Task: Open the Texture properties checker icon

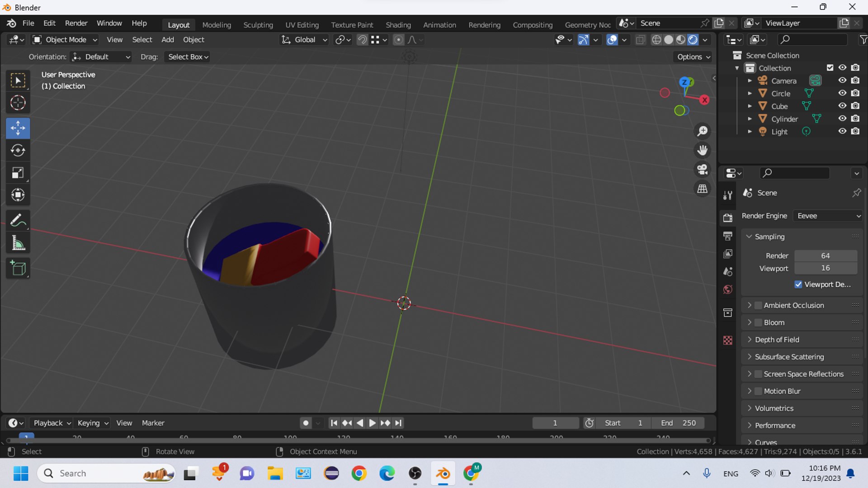Action: 727,340
